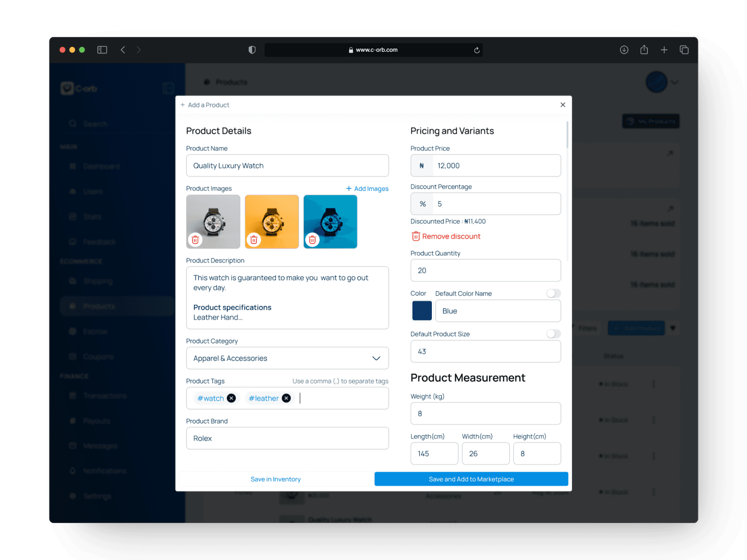Click Save in Inventory
747x560 pixels.
tap(275, 479)
